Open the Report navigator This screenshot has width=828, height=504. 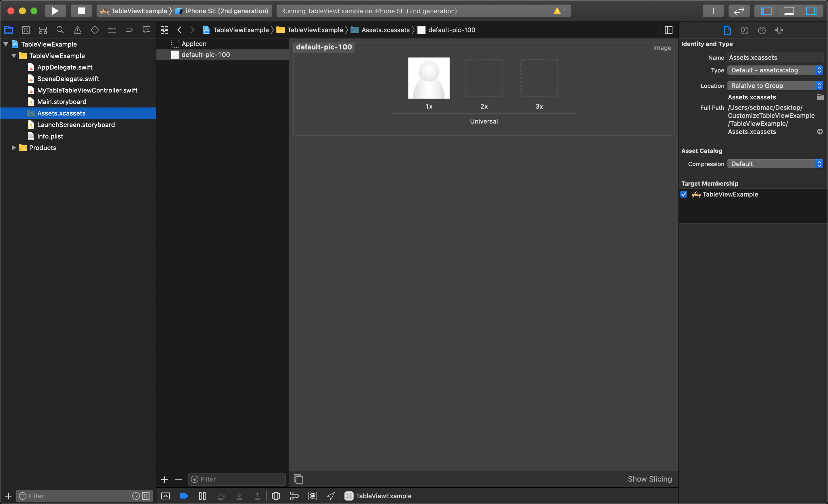point(147,30)
